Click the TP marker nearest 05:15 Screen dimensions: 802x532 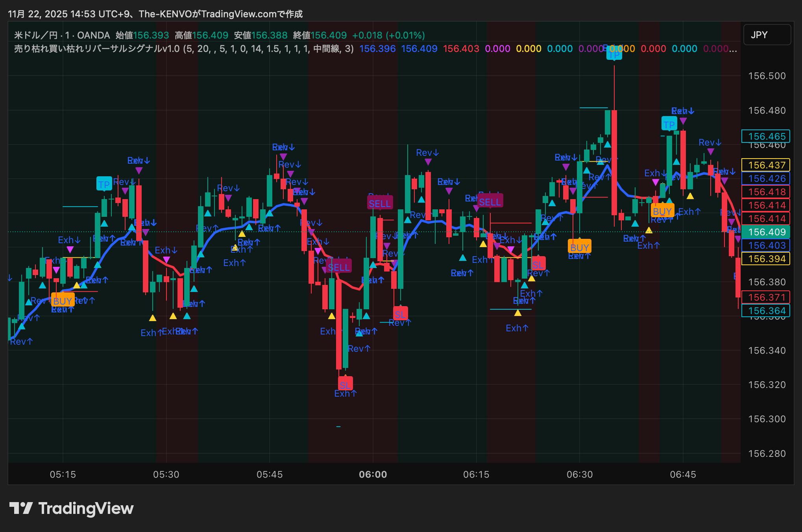(x=104, y=184)
